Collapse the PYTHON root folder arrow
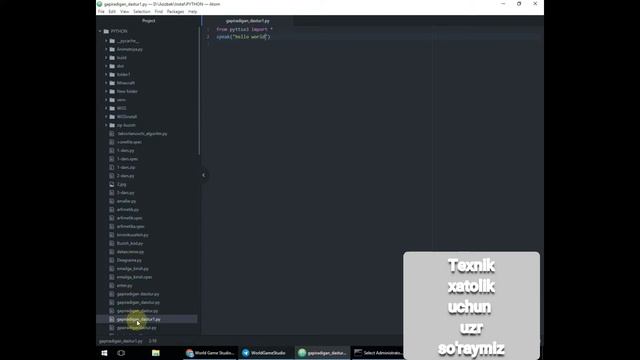 (100, 31)
